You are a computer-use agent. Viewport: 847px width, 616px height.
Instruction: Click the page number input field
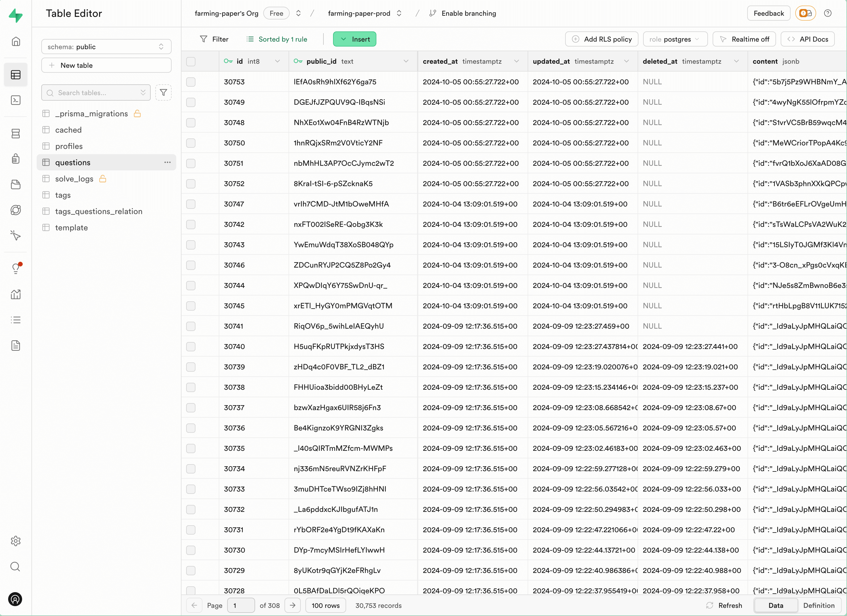point(241,605)
